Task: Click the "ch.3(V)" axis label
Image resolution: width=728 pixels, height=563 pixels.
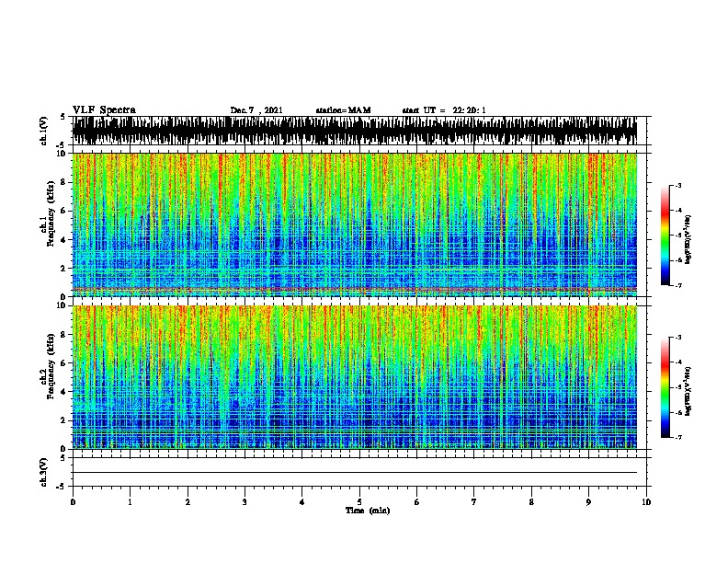Action: click(x=44, y=472)
